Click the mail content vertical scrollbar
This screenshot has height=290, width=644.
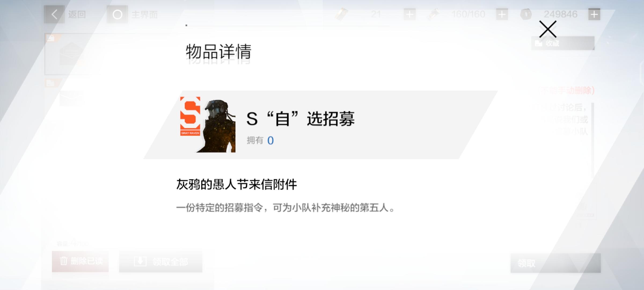pos(592,140)
